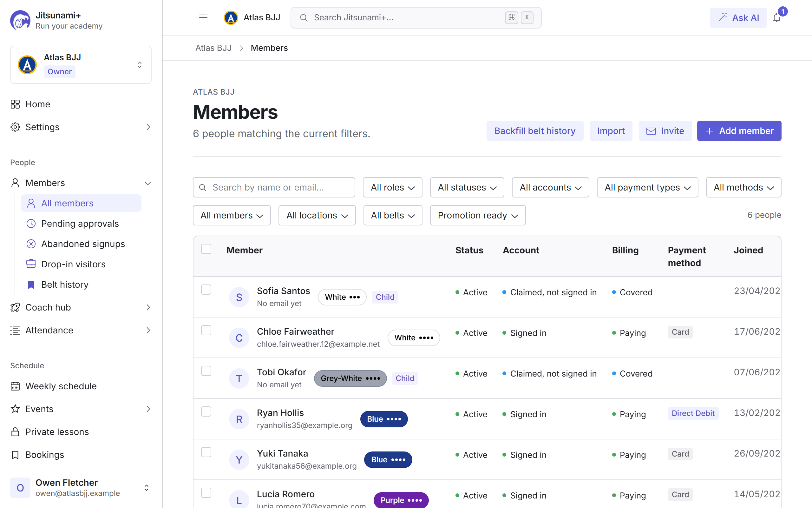This screenshot has height=508, width=812.
Task: Tick the checkbox for Yuki Tanaka
Action: coord(206,452)
